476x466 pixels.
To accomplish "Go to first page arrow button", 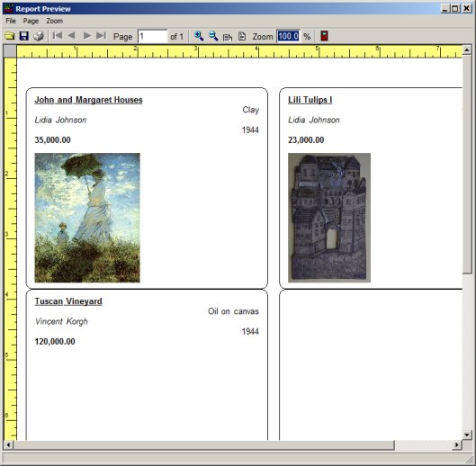I will coord(58,36).
